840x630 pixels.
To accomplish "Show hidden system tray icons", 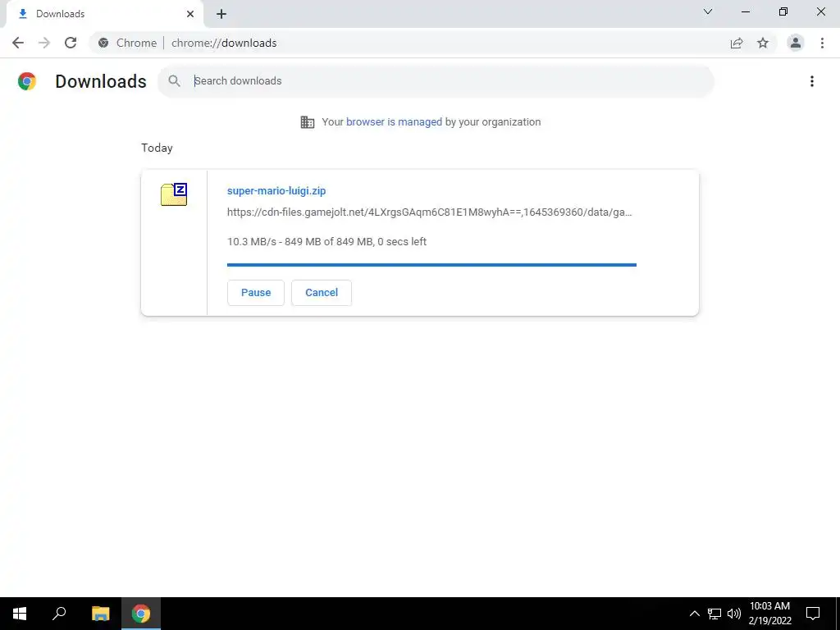I will pos(694,614).
